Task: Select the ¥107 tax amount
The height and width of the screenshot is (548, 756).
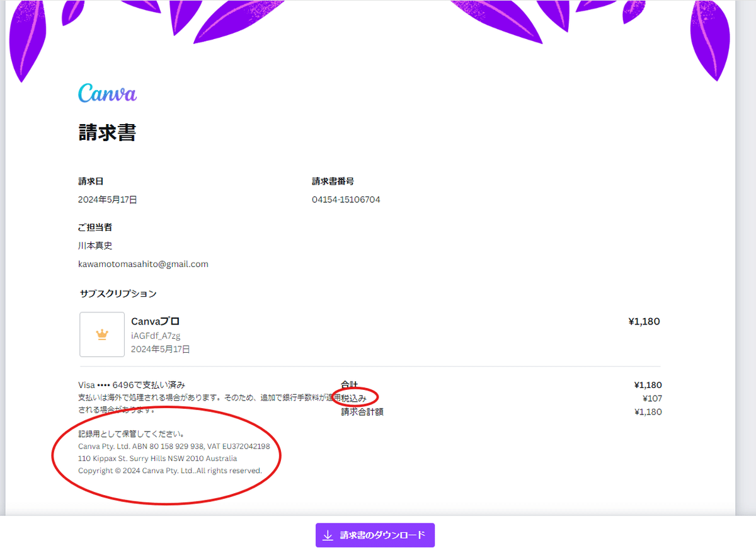Action: pos(652,398)
